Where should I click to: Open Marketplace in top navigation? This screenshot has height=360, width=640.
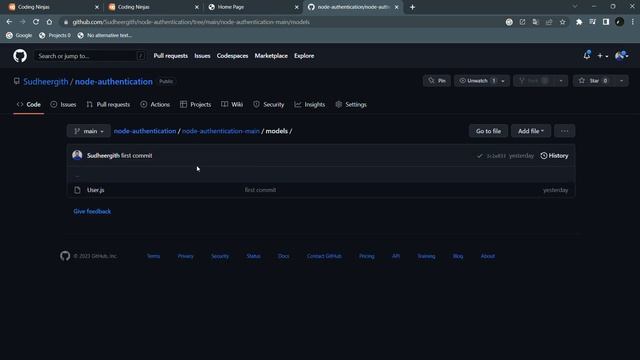[x=271, y=56]
